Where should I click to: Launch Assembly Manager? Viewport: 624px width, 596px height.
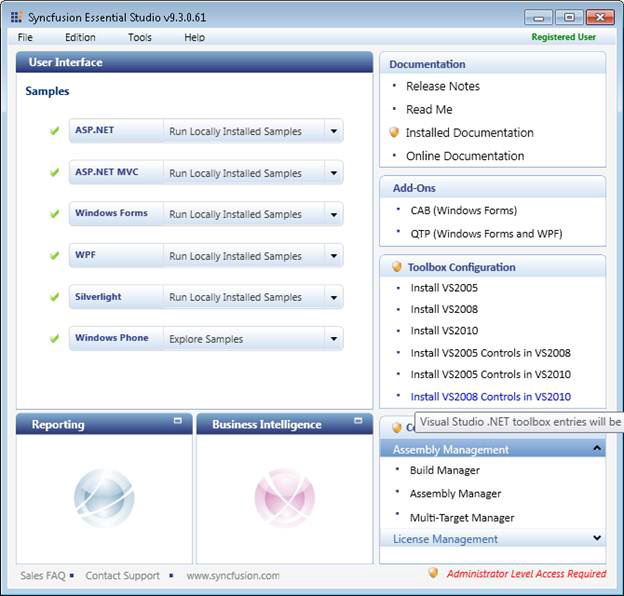pyautogui.click(x=455, y=494)
